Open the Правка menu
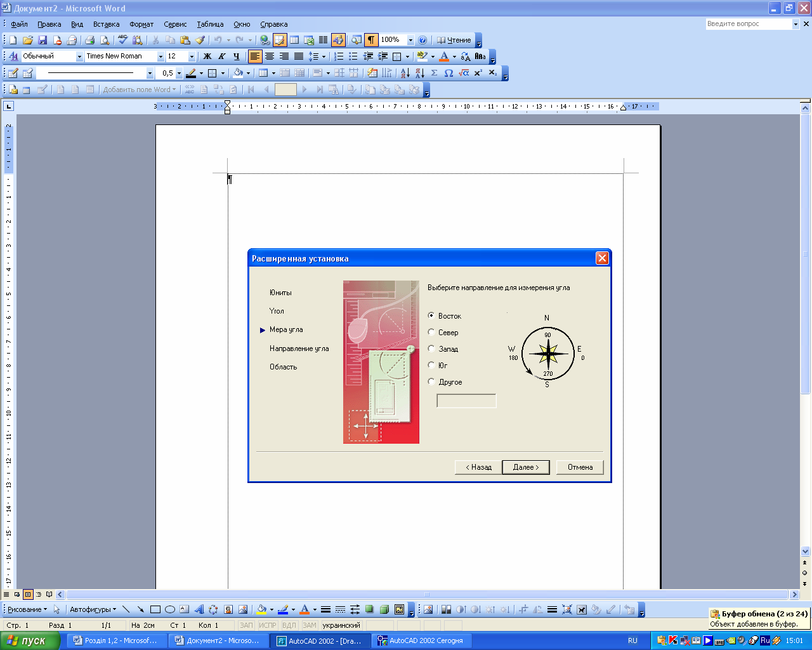The image size is (812, 650). coord(49,24)
